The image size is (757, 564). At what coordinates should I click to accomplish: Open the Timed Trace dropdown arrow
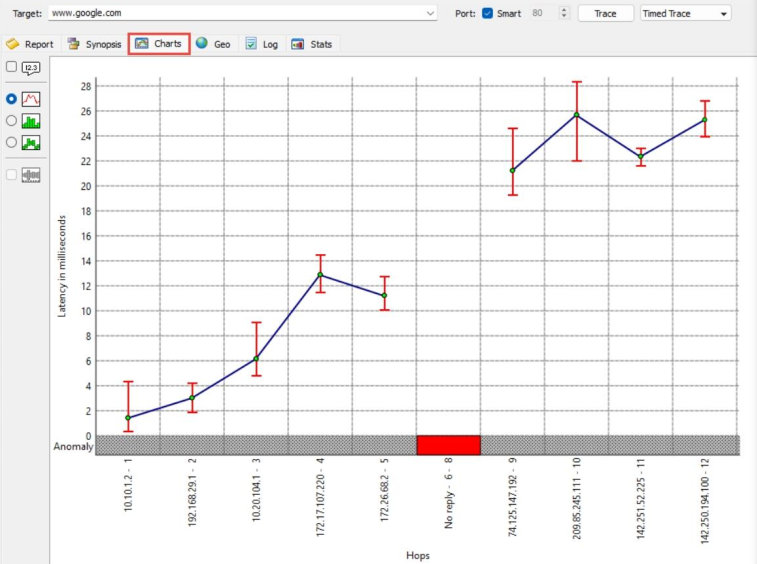point(723,14)
